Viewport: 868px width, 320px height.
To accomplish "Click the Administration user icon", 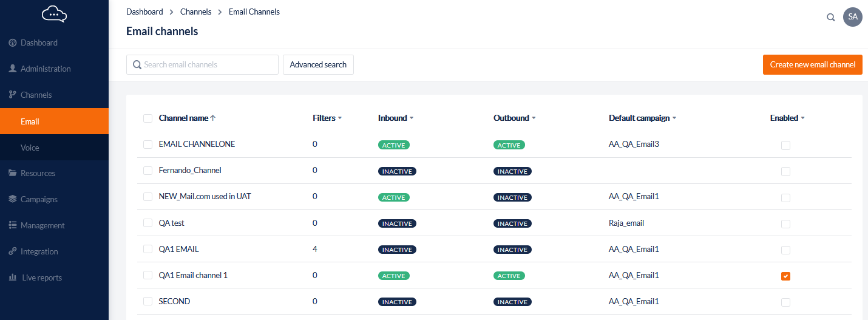I will pos(12,69).
